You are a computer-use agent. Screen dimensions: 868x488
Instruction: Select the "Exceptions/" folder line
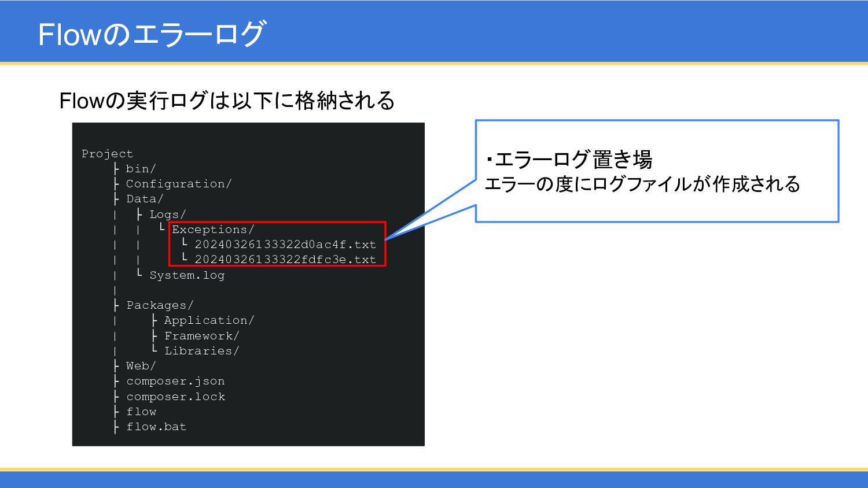click(213, 230)
